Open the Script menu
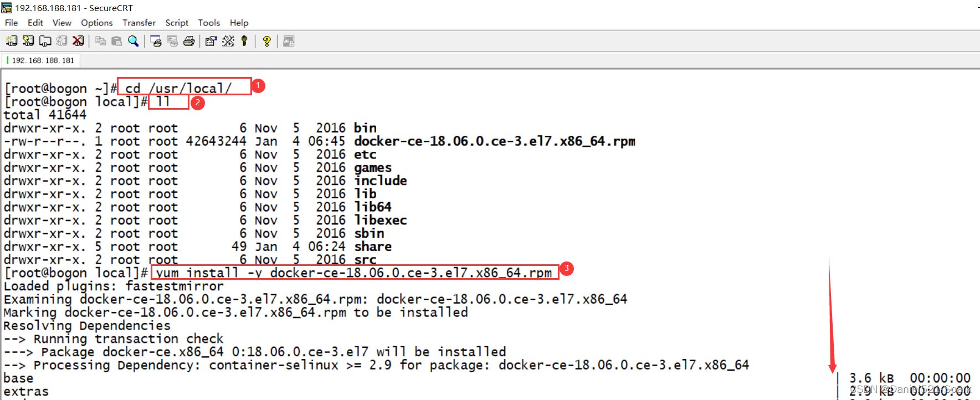 177,23
